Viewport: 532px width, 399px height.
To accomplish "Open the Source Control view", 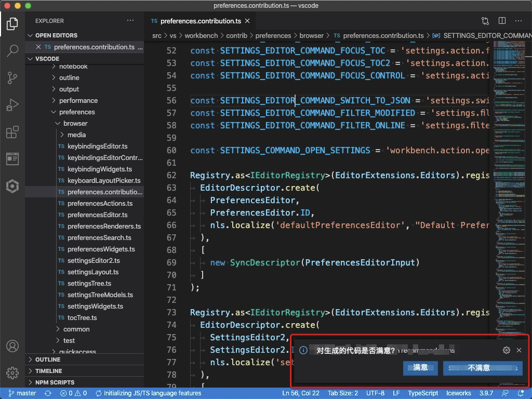I will pos(12,78).
